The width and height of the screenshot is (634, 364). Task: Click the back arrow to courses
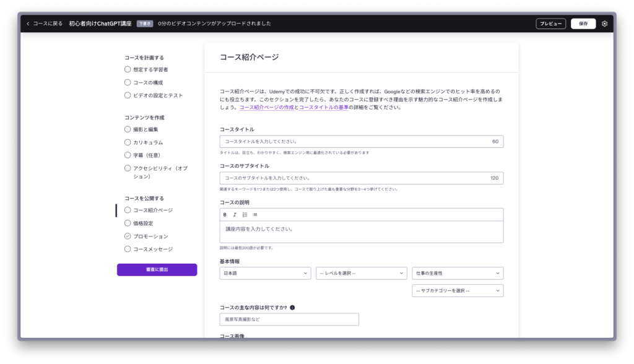(28, 24)
